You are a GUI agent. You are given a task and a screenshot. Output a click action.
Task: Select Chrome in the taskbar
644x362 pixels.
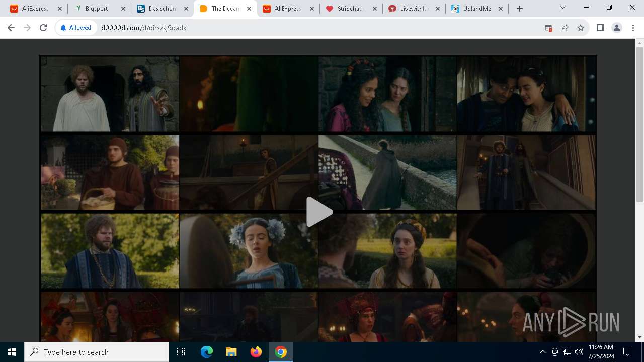coord(280,352)
